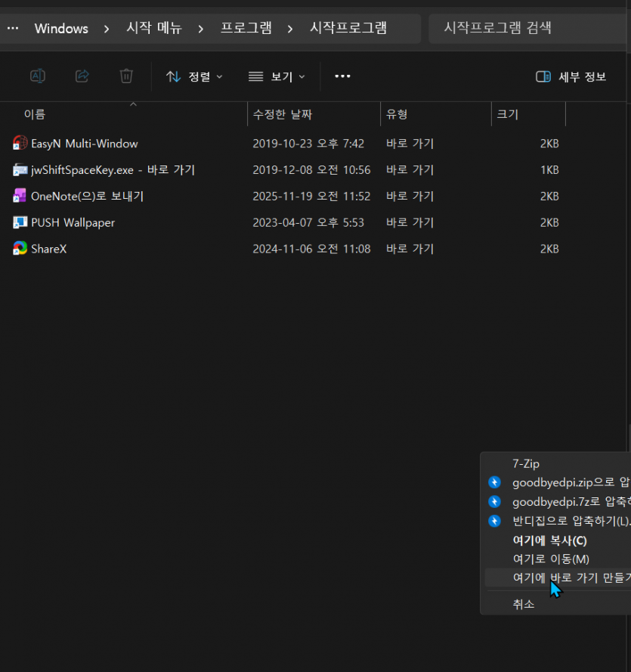Click the EasyN Multi-Window program icon
This screenshot has width=631, height=672.
(x=19, y=143)
